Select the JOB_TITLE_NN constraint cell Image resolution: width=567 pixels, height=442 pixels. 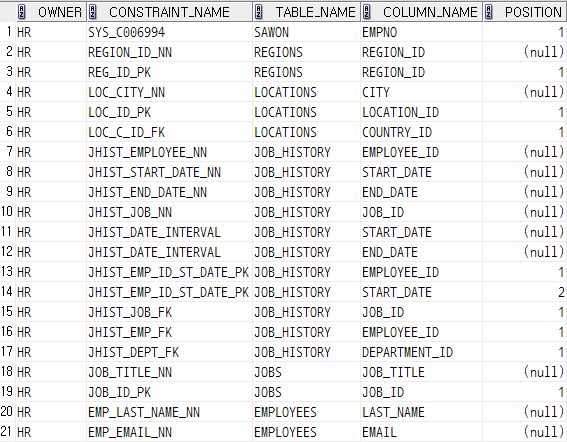coord(169,372)
